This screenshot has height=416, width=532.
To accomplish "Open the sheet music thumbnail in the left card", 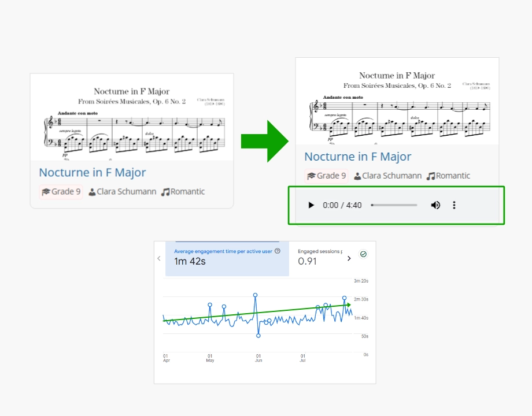I will [132, 117].
